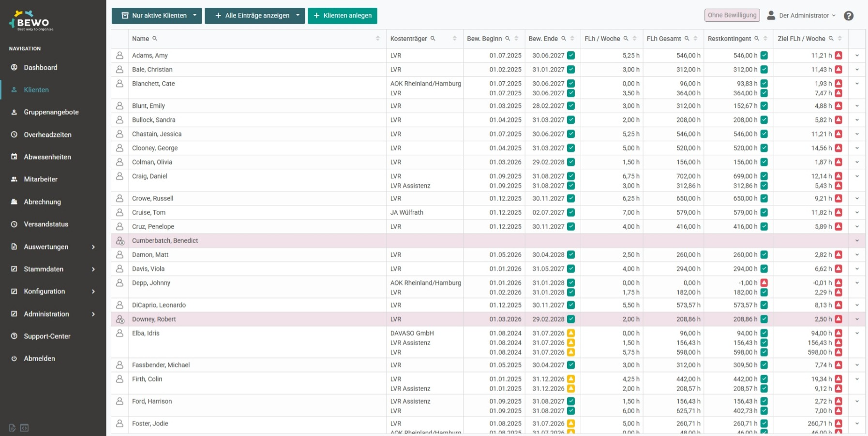This screenshot has width=868, height=436.
Task: Click green check for Clooney Restkontingent 520,00 h
Action: (764, 148)
